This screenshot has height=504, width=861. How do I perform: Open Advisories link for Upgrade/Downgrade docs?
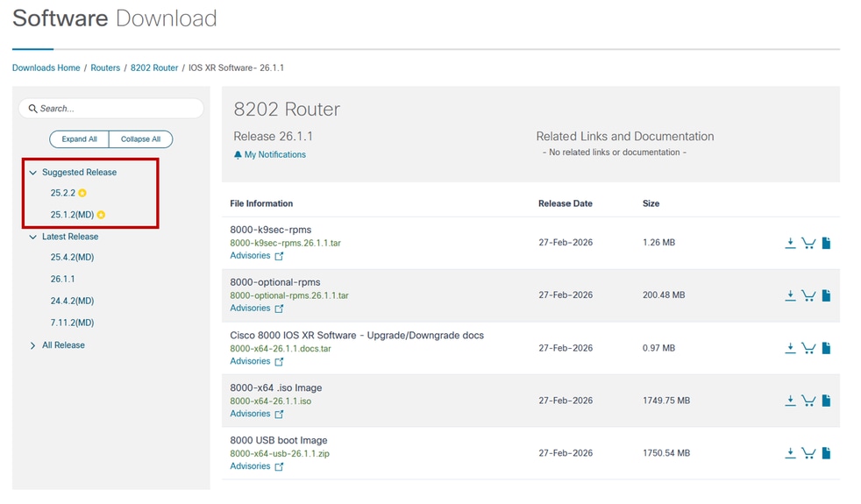[x=250, y=361]
